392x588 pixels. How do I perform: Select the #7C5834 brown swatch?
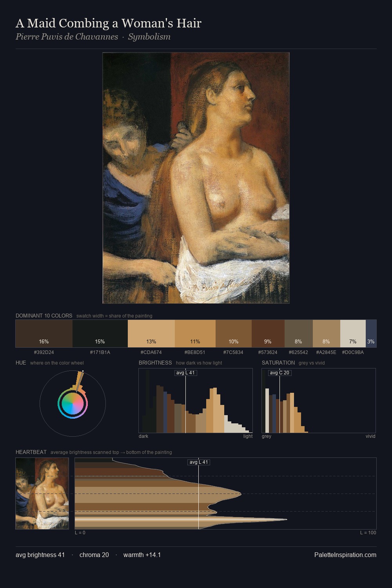234,334
